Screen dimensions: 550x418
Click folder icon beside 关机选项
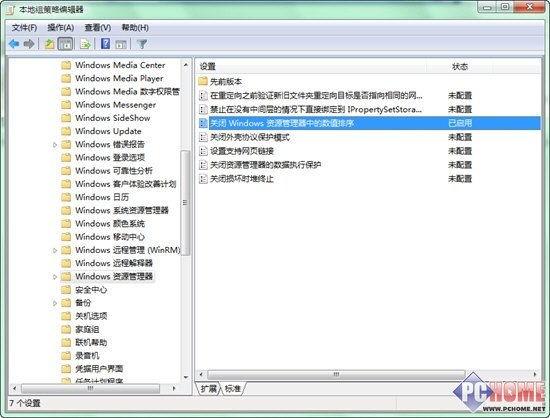(x=66, y=316)
